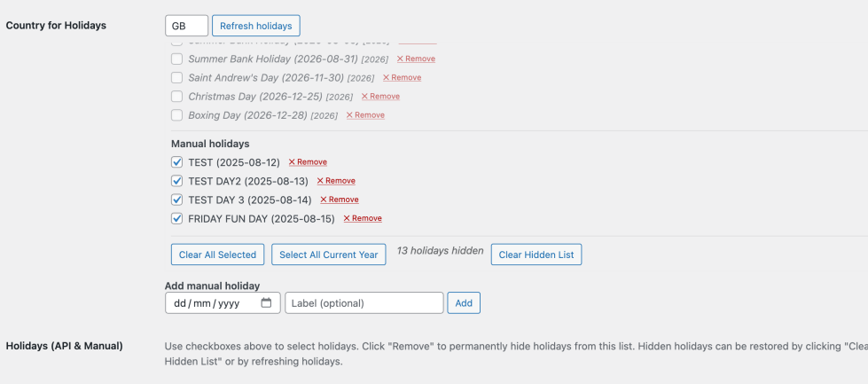Viewport: 868px width, 384px height.
Task: Remove the TEST 2025-08-12 manual holiday
Action: pos(308,162)
